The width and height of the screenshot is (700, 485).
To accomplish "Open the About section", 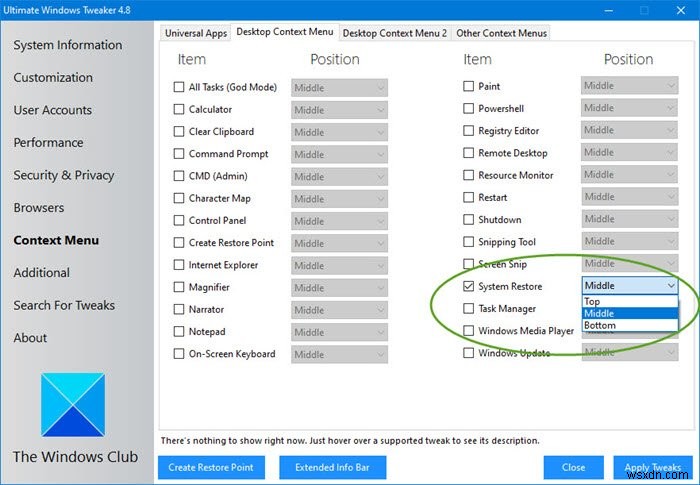I will coord(30,338).
